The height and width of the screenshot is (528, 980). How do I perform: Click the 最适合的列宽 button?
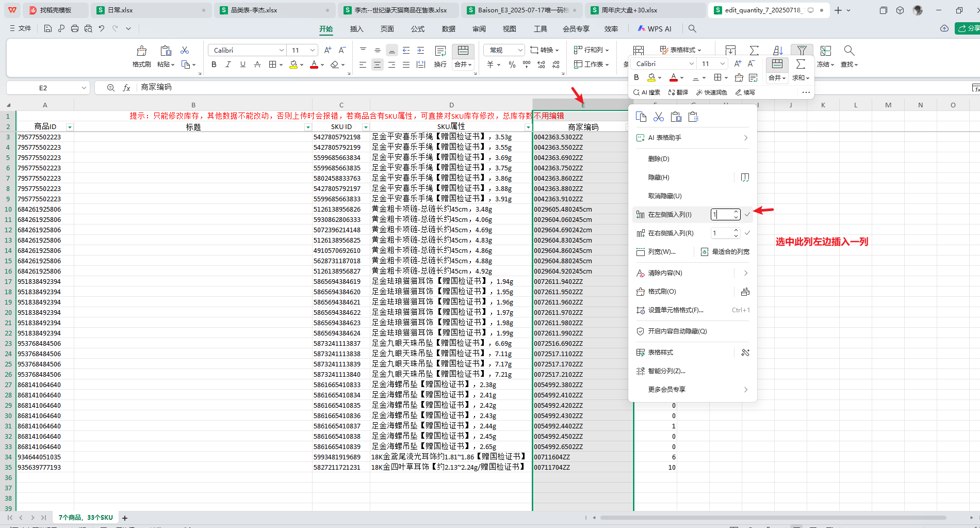(x=725, y=252)
